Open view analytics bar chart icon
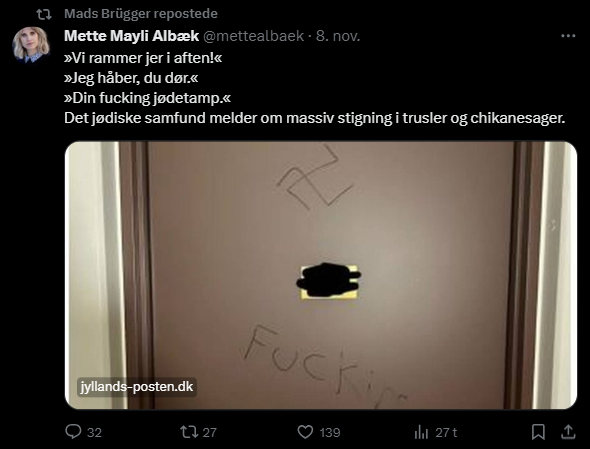590x449 pixels. [x=421, y=432]
